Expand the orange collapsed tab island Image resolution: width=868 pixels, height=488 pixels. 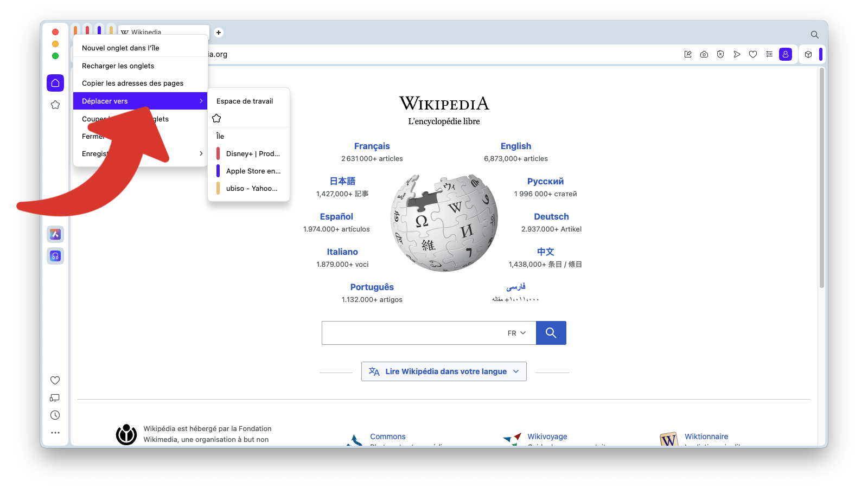coord(75,30)
